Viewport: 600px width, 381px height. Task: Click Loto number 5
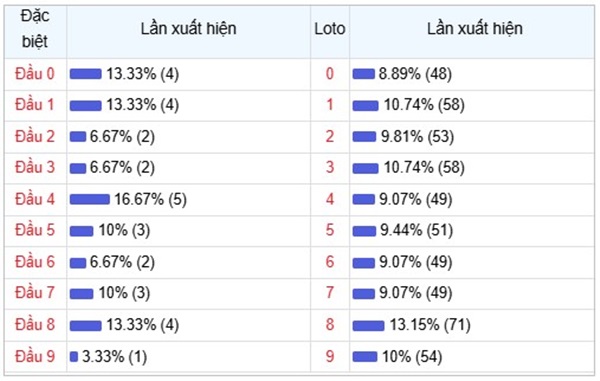pyautogui.click(x=330, y=230)
